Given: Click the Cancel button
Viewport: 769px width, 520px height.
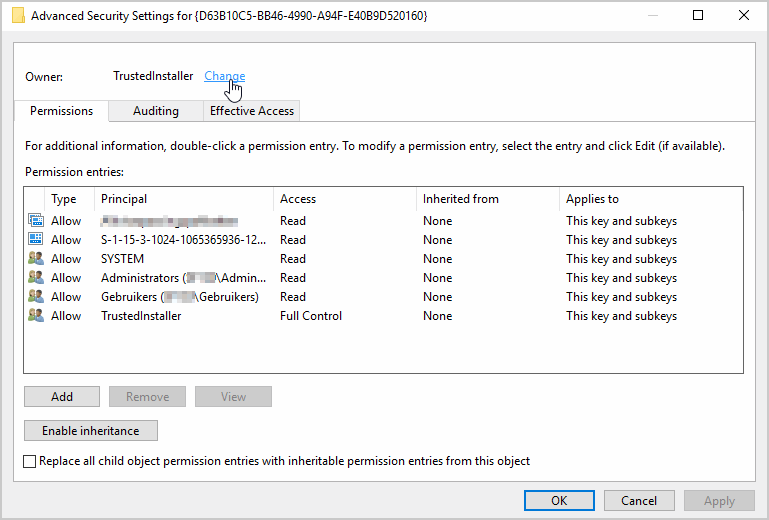Looking at the screenshot, I should (x=639, y=501).
